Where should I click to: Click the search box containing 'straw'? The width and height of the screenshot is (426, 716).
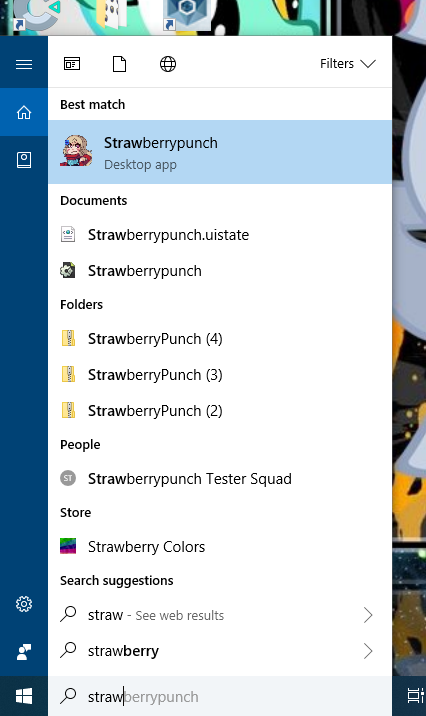pos(220,696)
